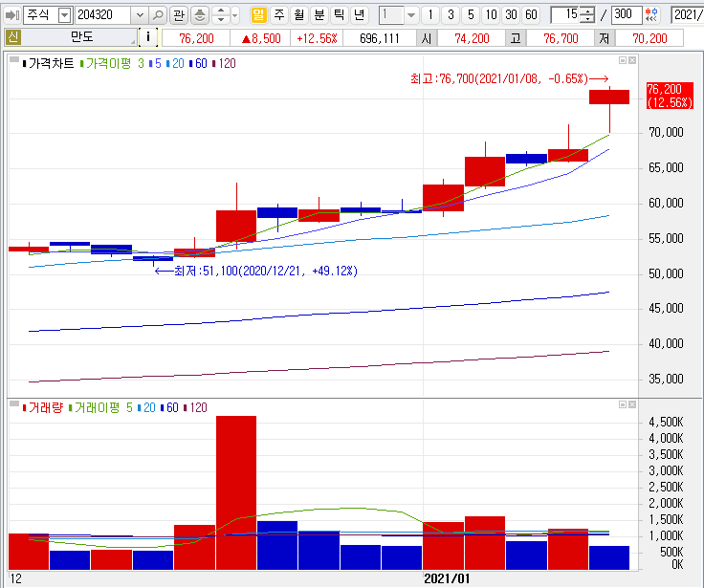704x588 pixels.
Task: Select interval preset 30 button
Action: (x=511, y=15)
